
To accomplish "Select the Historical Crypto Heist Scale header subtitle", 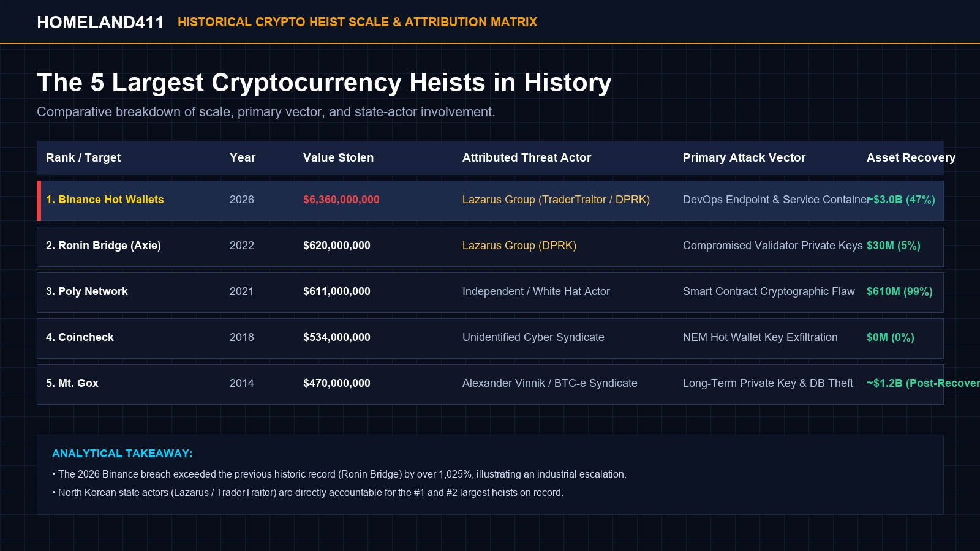I will (x=357, y=22).
